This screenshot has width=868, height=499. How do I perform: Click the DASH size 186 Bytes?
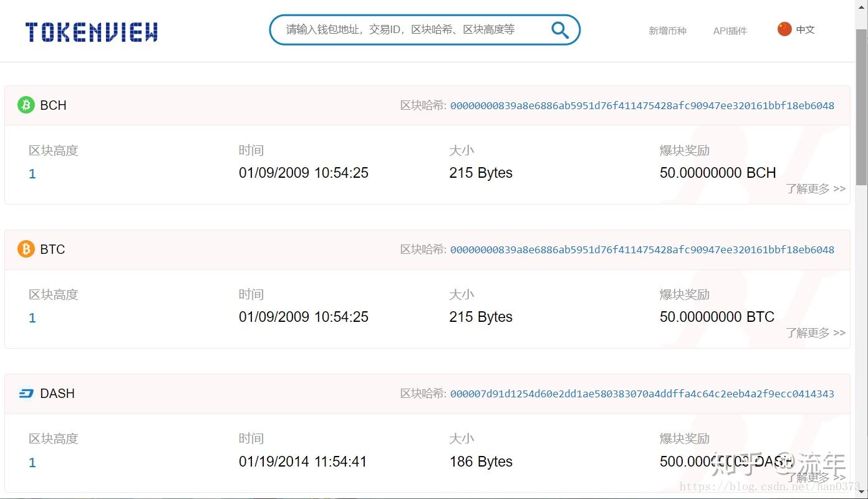coord(481,462)
